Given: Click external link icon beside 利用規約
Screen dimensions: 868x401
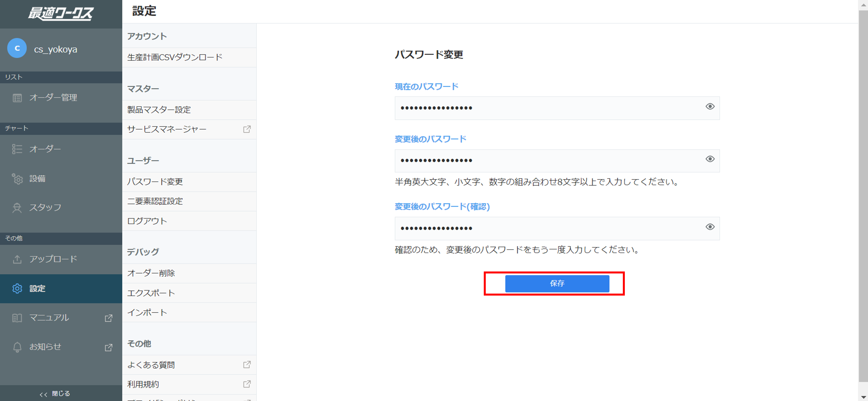Looking at the screenshot, I should coord(247,384).
